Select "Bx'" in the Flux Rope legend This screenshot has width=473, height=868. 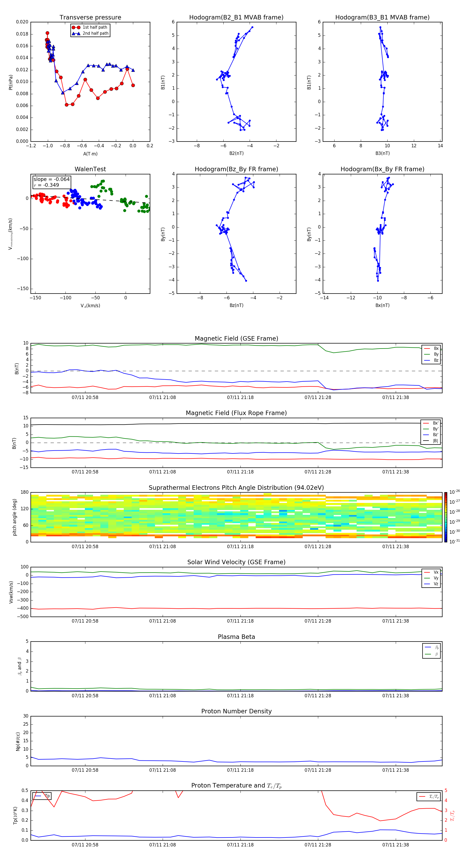click(431, 423)
